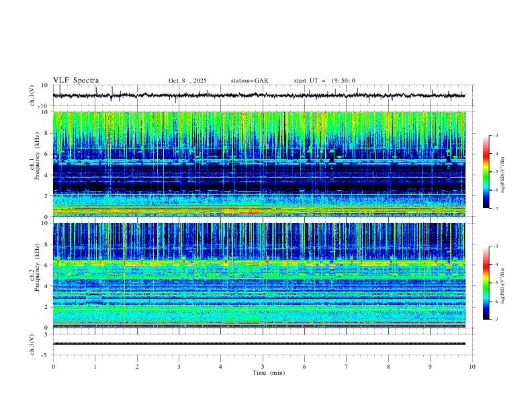The width and height of the screenshot is (532, 411).
Task: Click the time axis tick label '4'
Action: point(221,367)
